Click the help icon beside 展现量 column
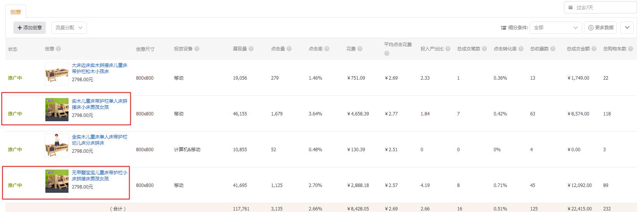Screen dimensions: 644x212 (x=251, y=49)
